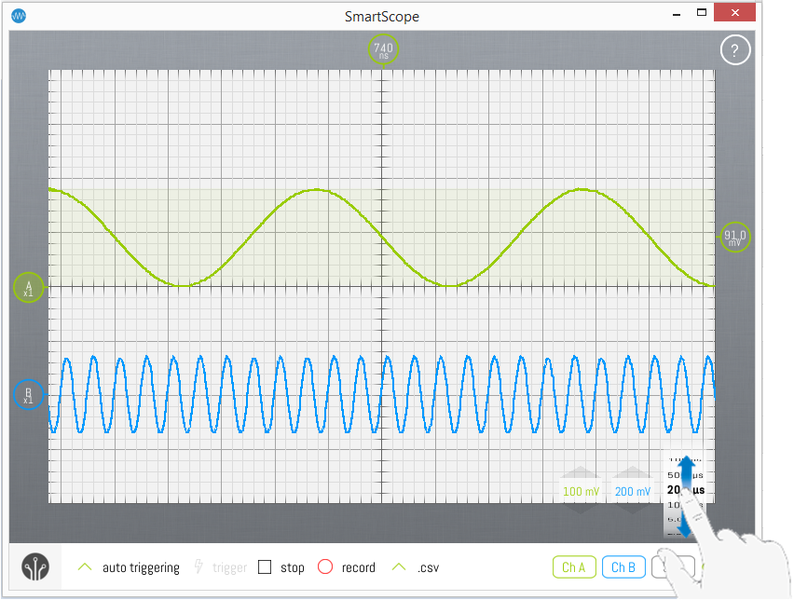Check the stop checkbox
This screenshot has height=600, width=794.
click(x=265, y=567)
